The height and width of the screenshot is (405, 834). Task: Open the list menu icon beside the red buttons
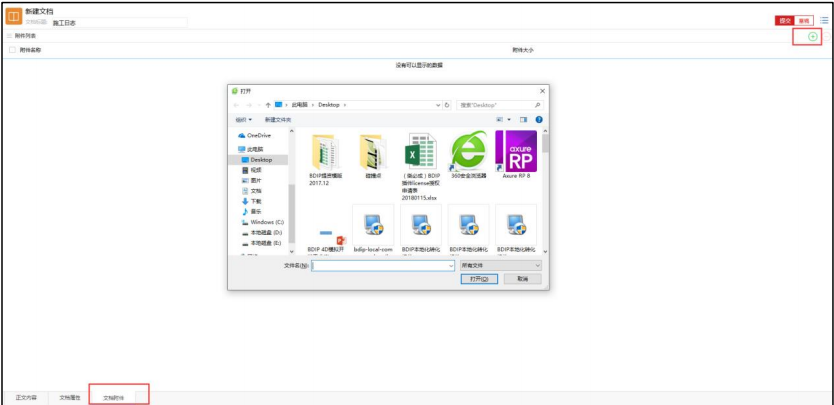[x=824, y=20]
